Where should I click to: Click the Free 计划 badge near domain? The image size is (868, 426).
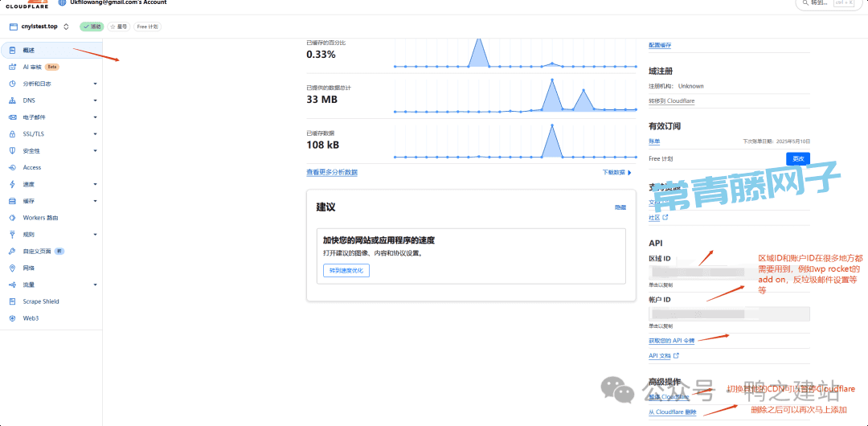(x=148, y=27)
